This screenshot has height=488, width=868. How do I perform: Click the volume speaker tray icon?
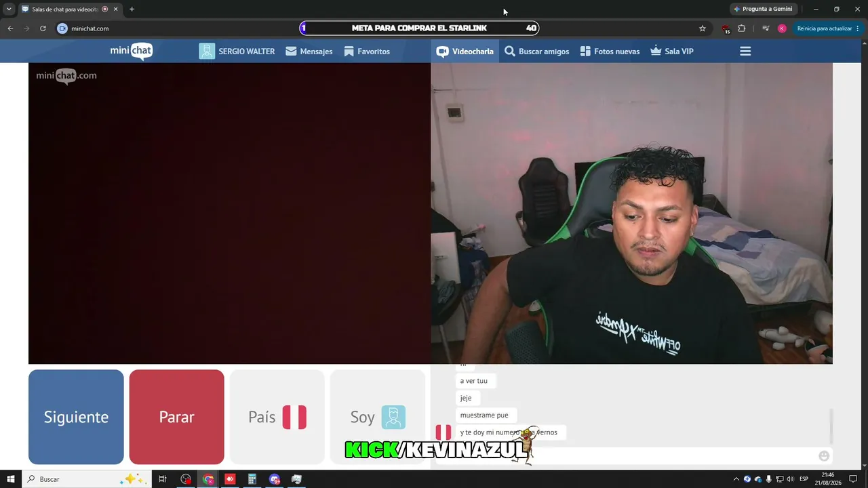790,479
